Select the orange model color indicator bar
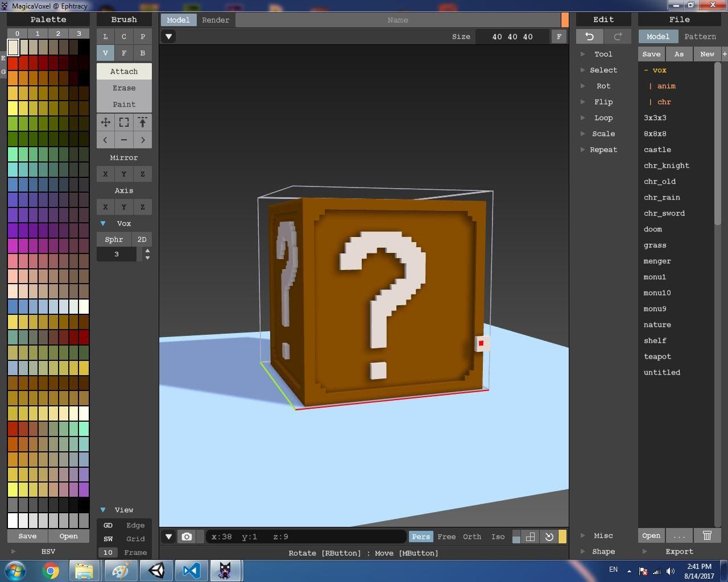The width and height of the screenshot is (728, 582). coord(565,20)
